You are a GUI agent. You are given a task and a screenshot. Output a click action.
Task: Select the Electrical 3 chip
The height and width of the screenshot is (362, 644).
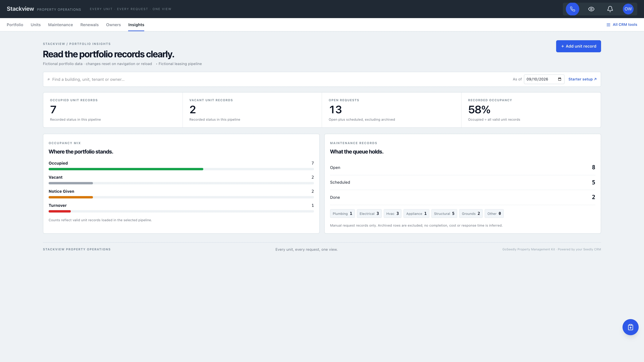[369, 214]
